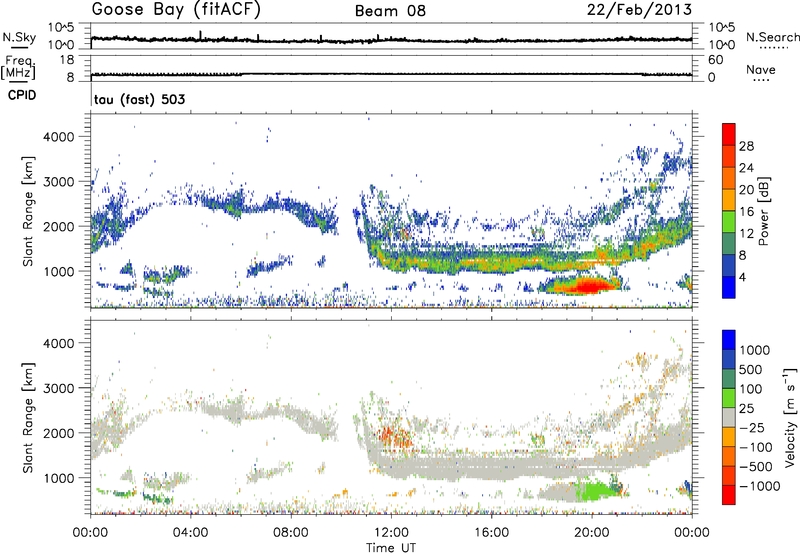The height and width of the screenshot is (554, 800).
Task: Click the "tau (fast) 503" mode text
Action: click(x=139, y=99)
